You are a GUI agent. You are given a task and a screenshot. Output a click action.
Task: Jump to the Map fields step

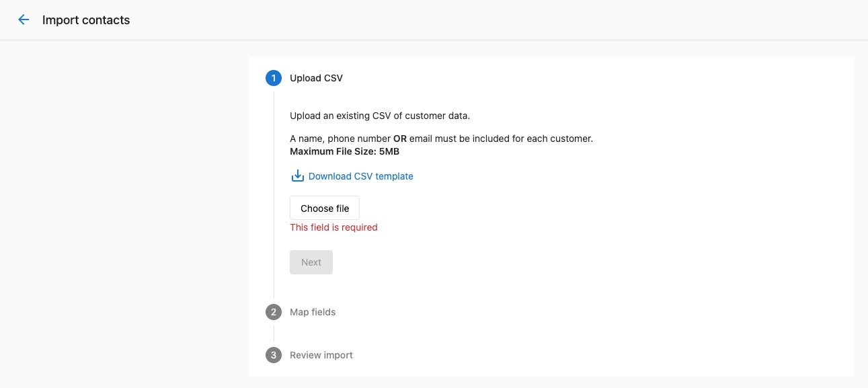point(313,312)
